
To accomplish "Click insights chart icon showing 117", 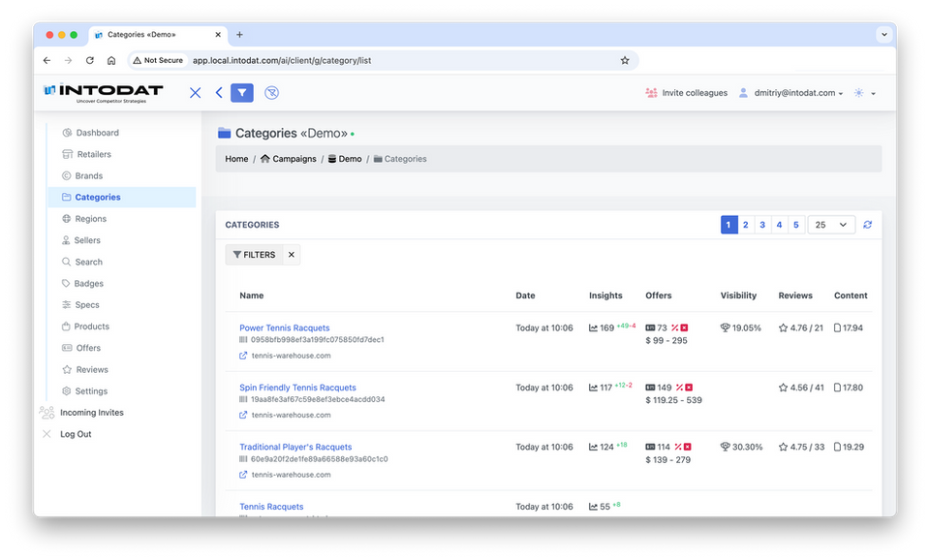I will coord(593,388).
